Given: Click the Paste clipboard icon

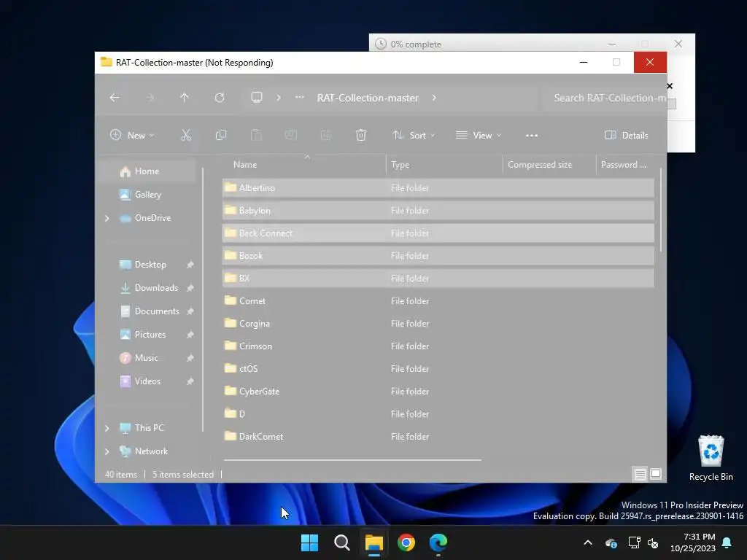Looking at the screenshot, I should (256, 135).
